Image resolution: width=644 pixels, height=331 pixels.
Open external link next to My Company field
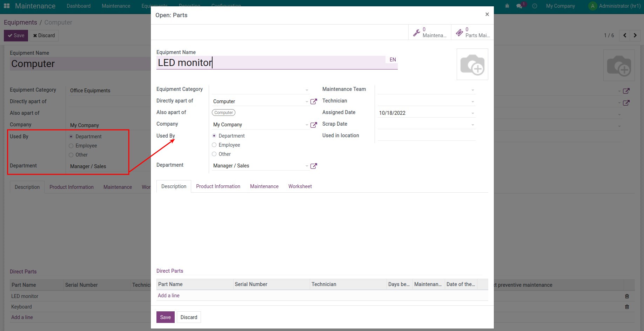point(314,125)
